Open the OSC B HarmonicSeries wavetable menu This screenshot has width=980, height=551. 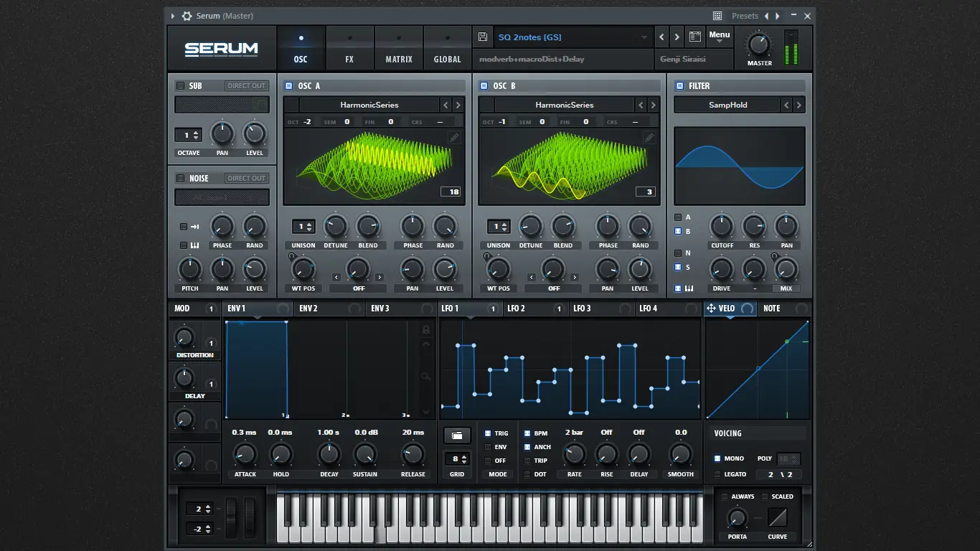point(565,105)
